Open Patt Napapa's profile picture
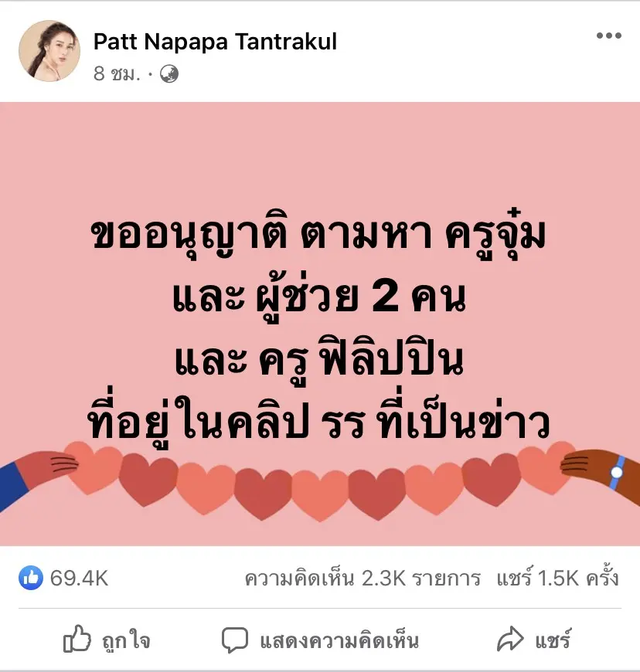Image resolution: width=640 pixels, height=672 pixels. pyautogui.click(x=49, y=51)
